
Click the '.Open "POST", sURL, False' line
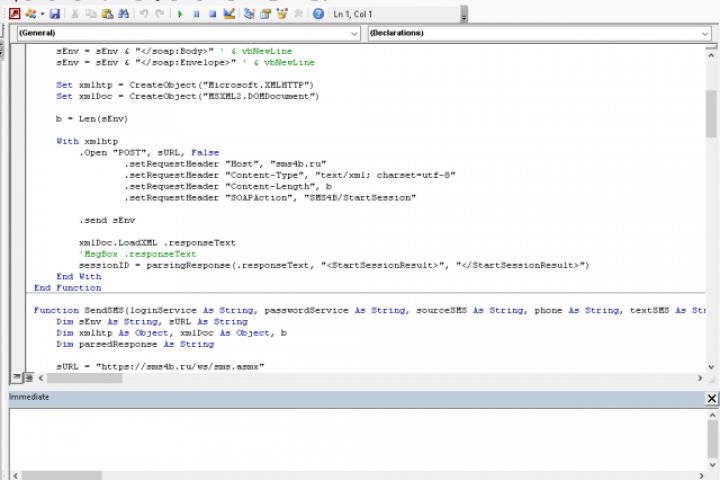coord(149,152)
